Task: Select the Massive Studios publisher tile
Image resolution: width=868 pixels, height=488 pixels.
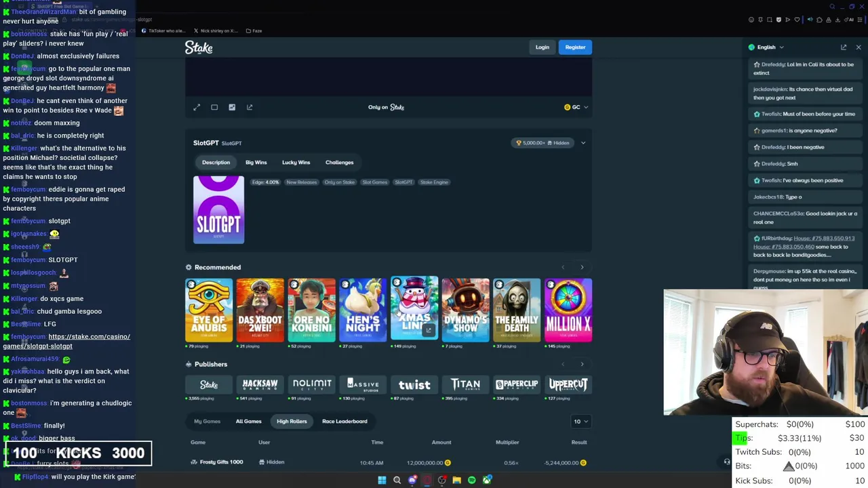Action: click(x=363, y=385)
